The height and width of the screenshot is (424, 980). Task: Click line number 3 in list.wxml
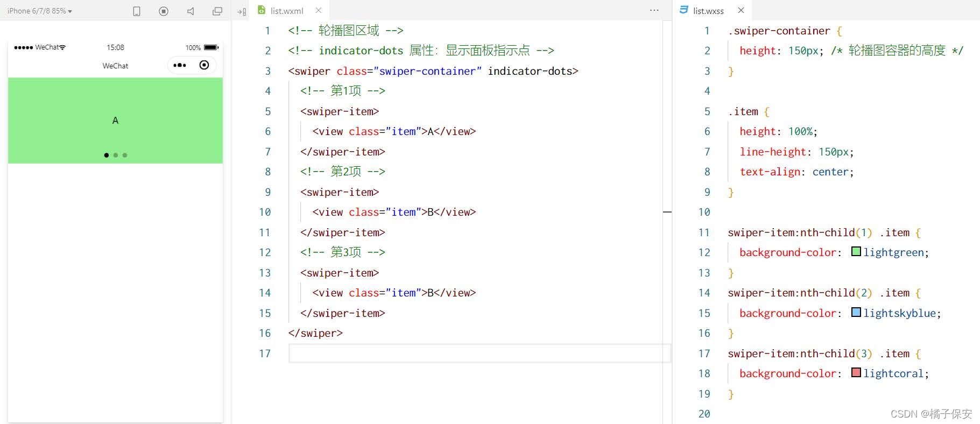pyautogui.click(x=267, y=71)
